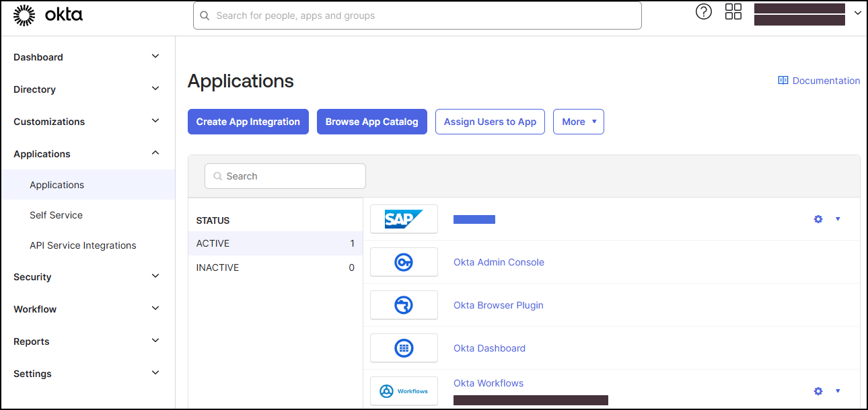Open gear settings for Okta Workflows
Screen dimensions: 868x410
click(818, 391)
